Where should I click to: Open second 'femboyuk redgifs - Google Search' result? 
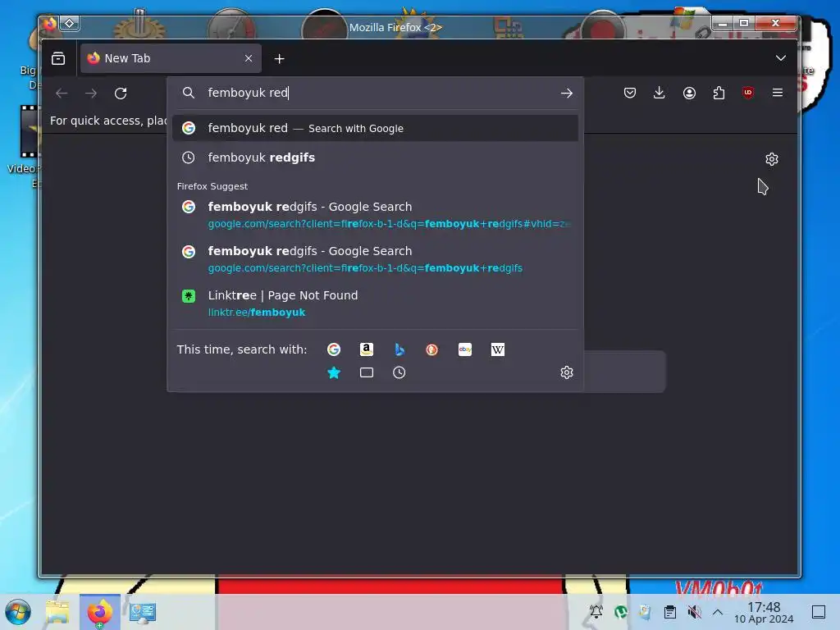point(375,259)
